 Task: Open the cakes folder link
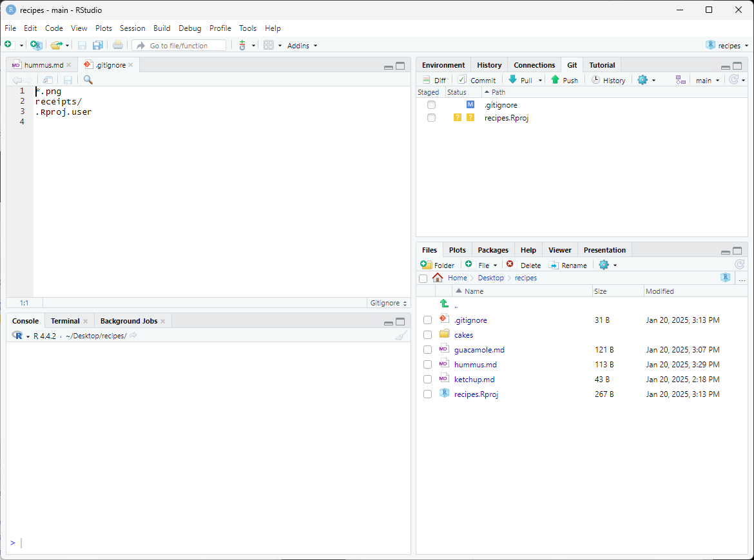click(x=463, y=334)
